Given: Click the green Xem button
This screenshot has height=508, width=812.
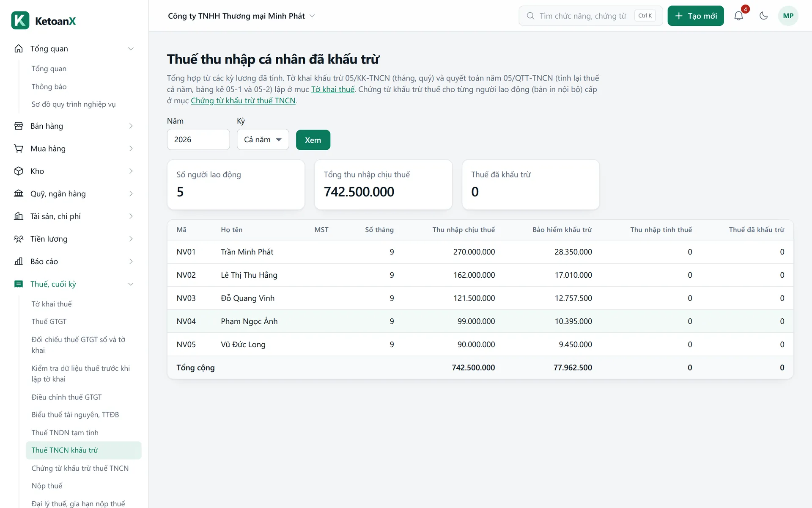Looking at the screenshot, I should coord(313,140).
